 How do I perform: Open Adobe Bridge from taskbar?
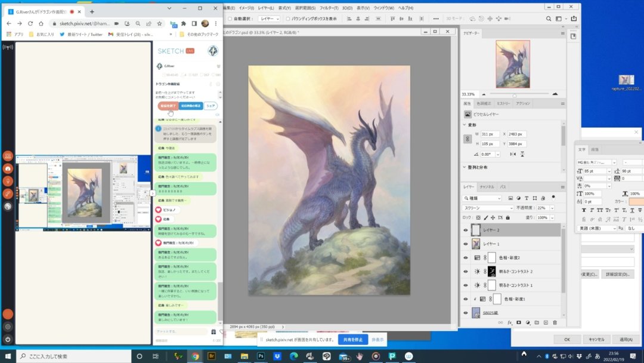pyautogui.click(x=212, y=356)
